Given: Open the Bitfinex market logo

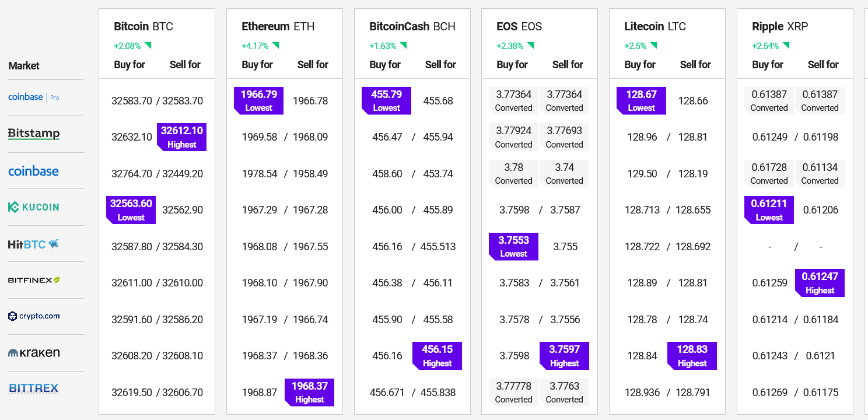Looking at the screenshot, I should [x=34, y=280].
